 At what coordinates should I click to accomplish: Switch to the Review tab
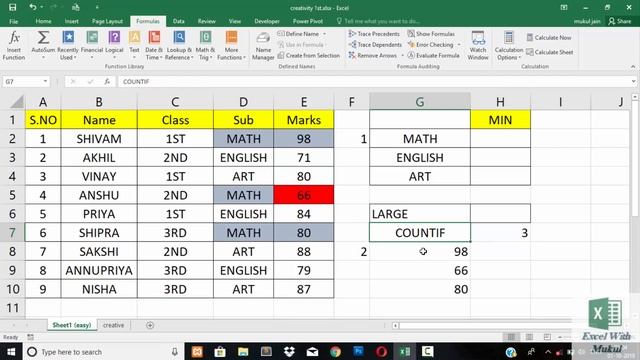207,21
